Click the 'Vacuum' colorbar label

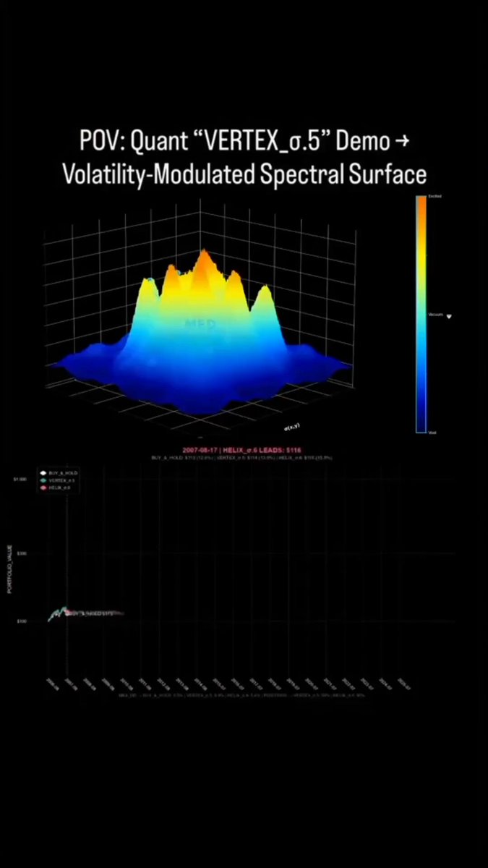(x=435, y=315)
